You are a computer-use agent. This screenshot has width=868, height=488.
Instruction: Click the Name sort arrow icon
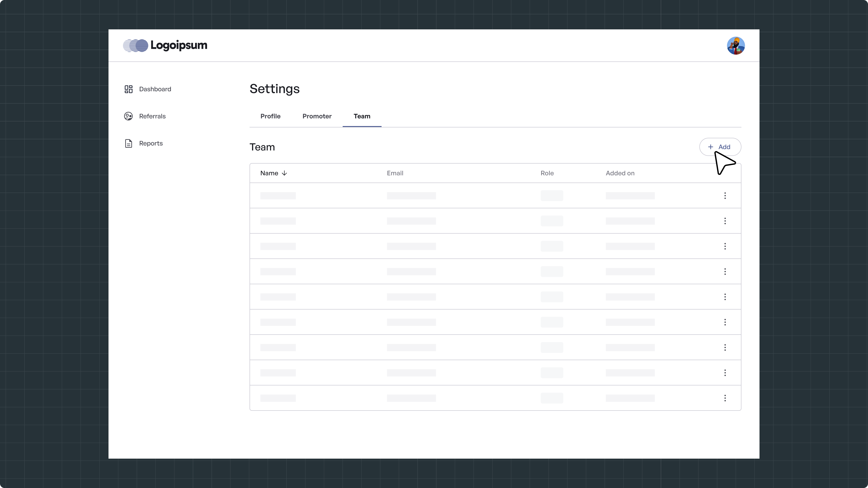point(284,173)
